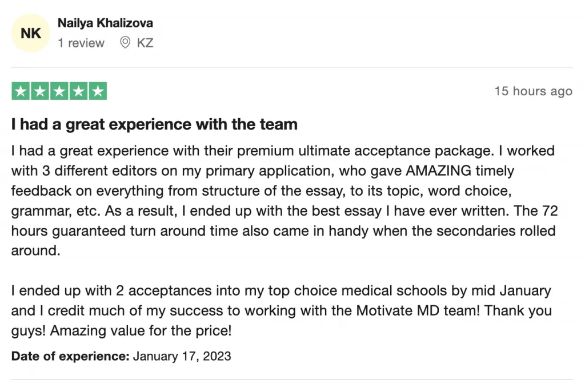This screenshot has width=585, height=392.
Task: Click "premium ultimate acceptance package" in the review
Action: [x=364, y=151]
